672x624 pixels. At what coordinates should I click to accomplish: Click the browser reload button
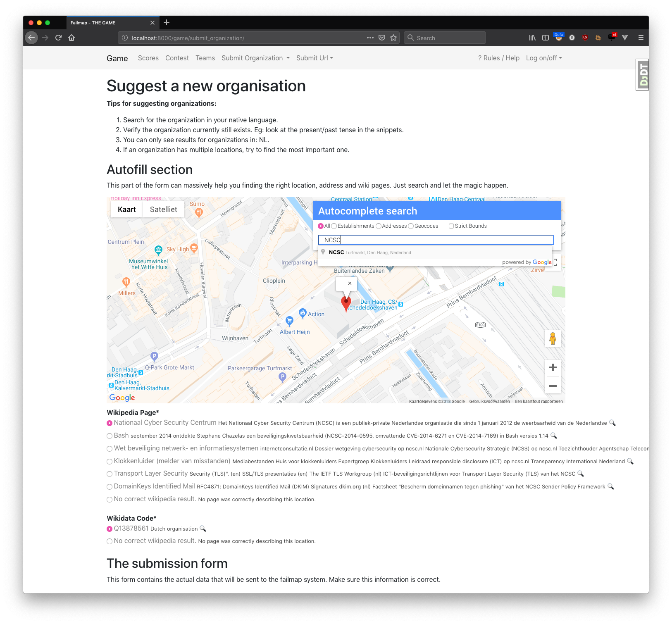58,38
